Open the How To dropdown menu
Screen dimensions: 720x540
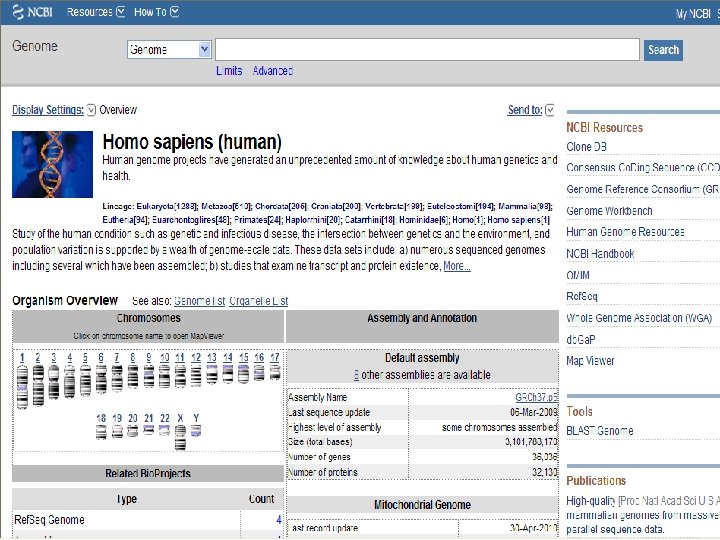click(x=156, y=12)
